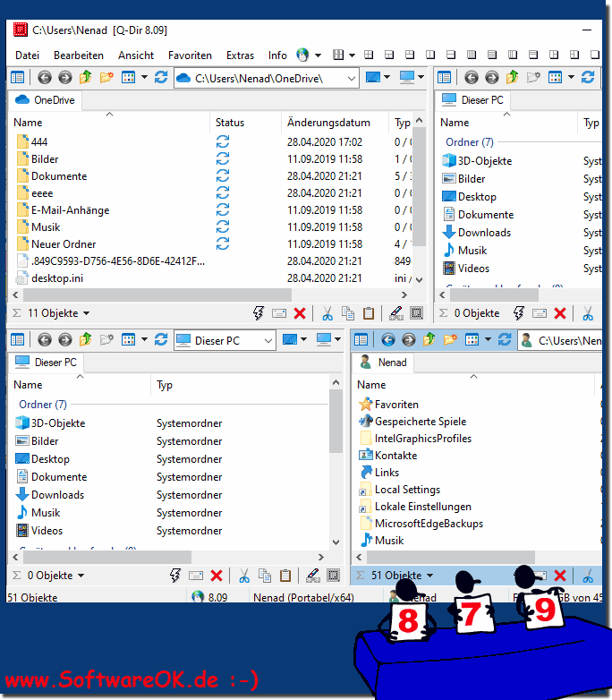Click back arrow in OneDrive pane toolbar
The width and height of the screenshot is (612, 700).
pos(44,78)
